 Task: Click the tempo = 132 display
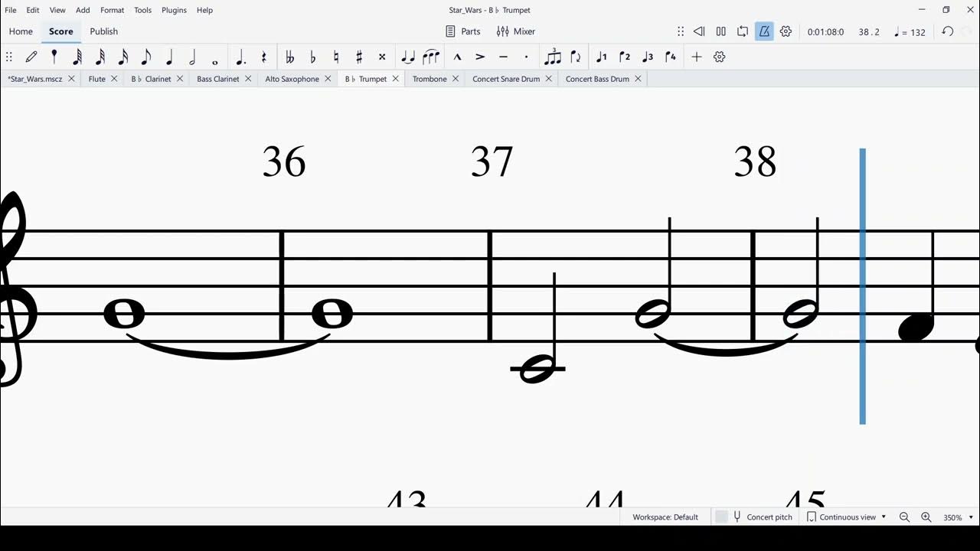click(910, 32)
